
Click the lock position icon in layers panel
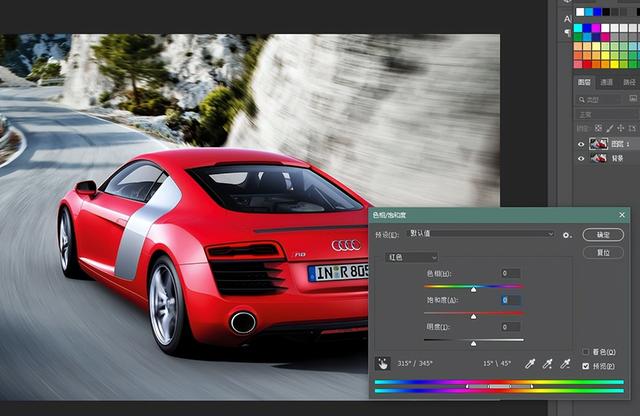(618, 128)
